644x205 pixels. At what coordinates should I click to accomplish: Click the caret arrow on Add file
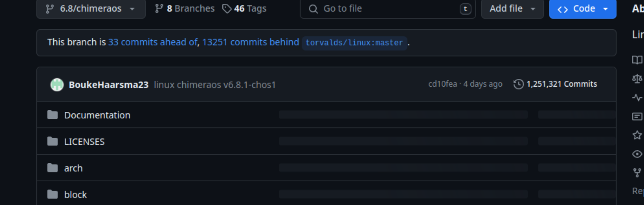pos(533,9)
